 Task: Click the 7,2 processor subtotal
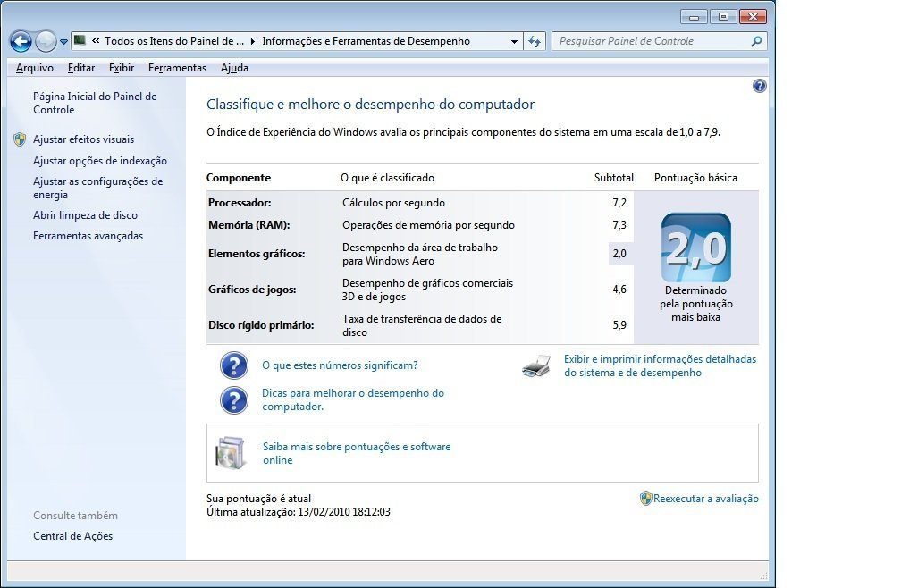coord(619,203)
